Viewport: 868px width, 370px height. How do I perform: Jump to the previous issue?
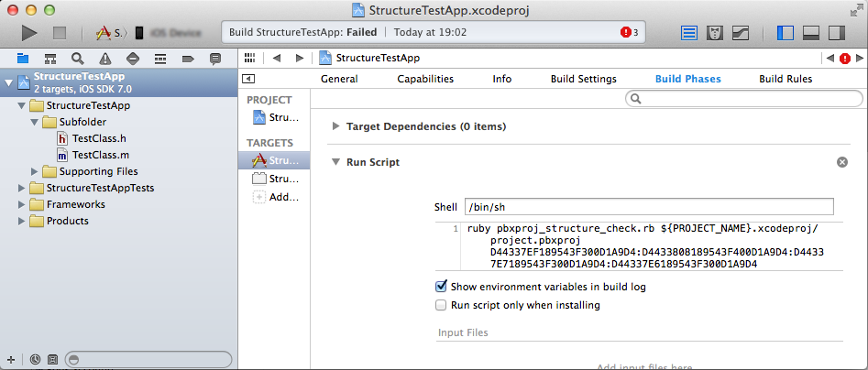830,58
